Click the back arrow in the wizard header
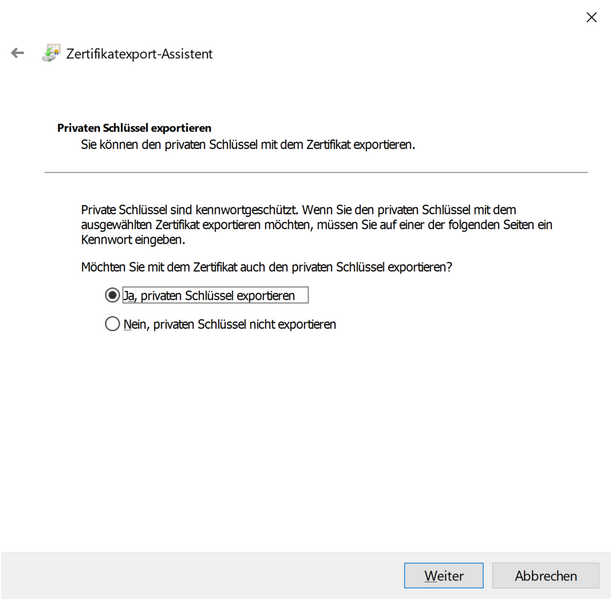 (17, 54)
